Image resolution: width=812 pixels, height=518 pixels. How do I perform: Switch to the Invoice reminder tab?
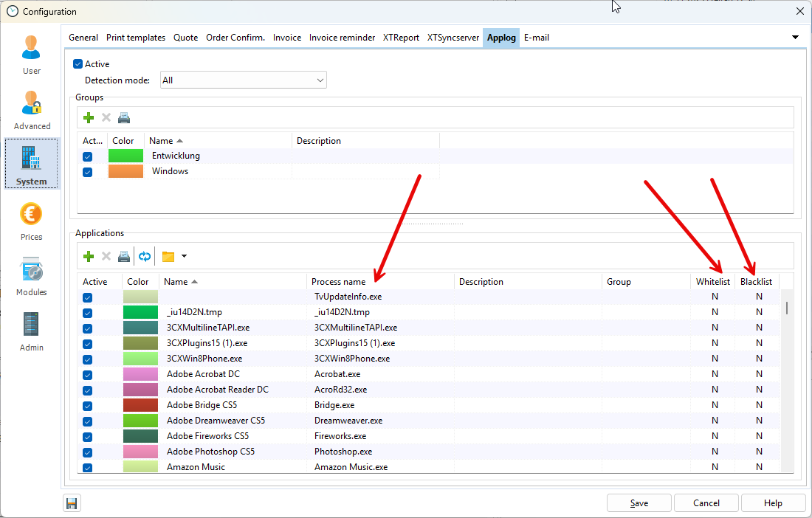click(342, 38)
